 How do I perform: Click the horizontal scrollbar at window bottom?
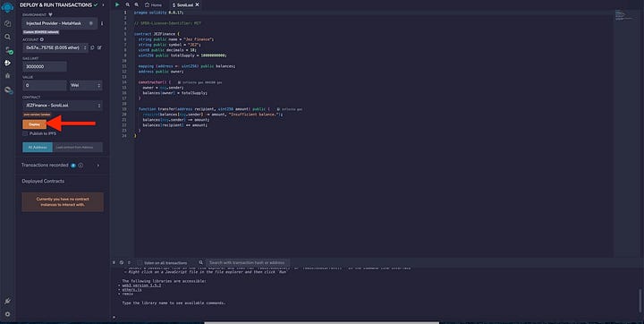(x=322, y=323)
